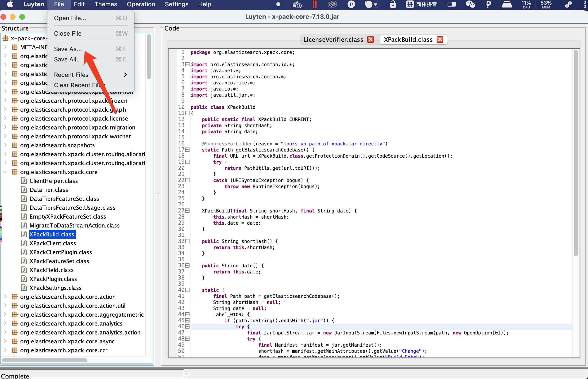This screenshot has width=588, height=379.
Task: Expand org.elasticsearch.protocol.xpack.watcher package
Action: (5, 136)
